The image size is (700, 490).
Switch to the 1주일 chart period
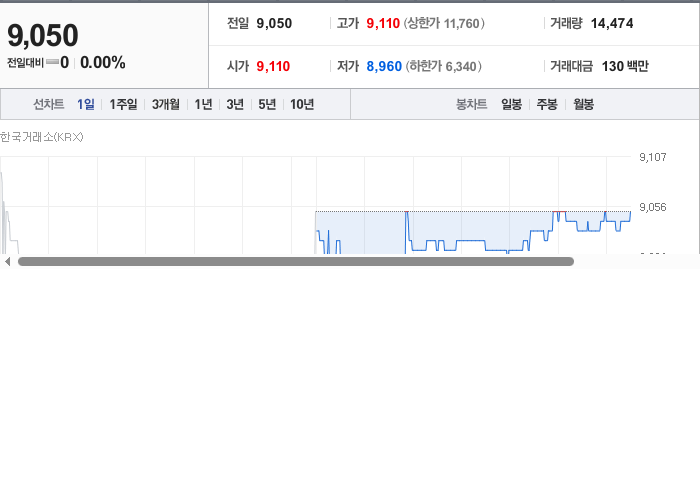pos(123,104)
